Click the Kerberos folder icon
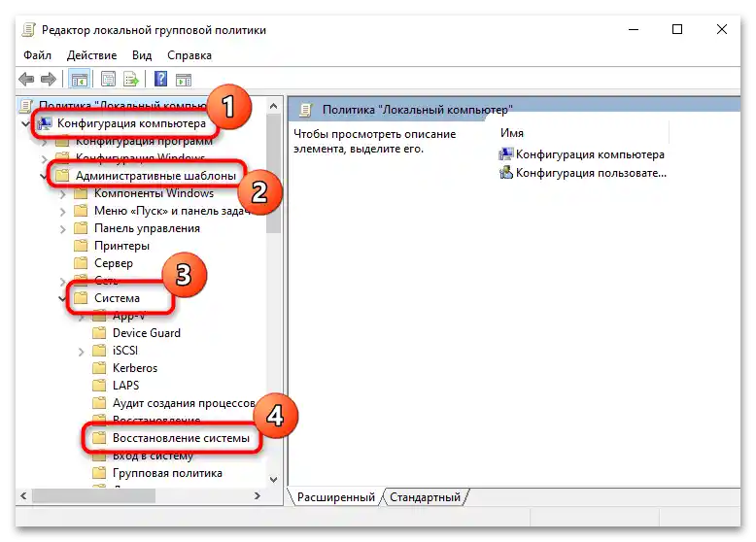The image size is (756, 542). click(x=99, y=368)
